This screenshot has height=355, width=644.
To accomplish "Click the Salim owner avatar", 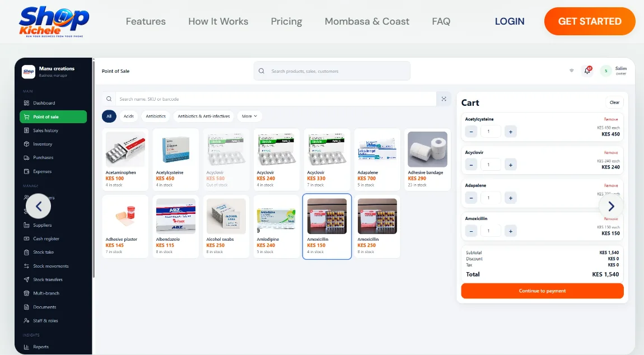I will [x=606, y=71].
